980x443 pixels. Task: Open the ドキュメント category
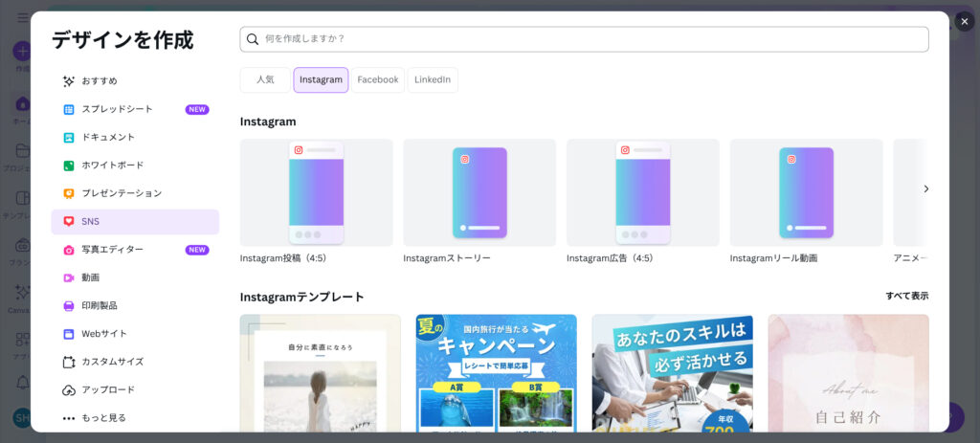pos(135,138)
